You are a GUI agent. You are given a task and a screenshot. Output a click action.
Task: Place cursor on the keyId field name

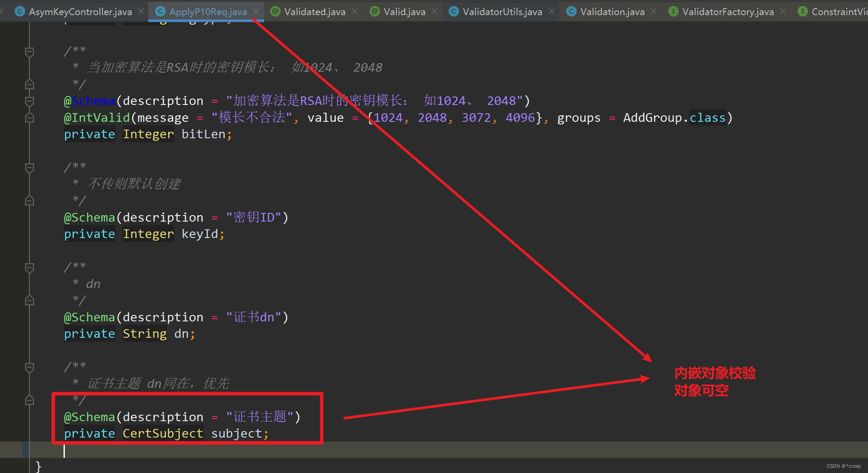pyautogui.click(x=200, y=234)
